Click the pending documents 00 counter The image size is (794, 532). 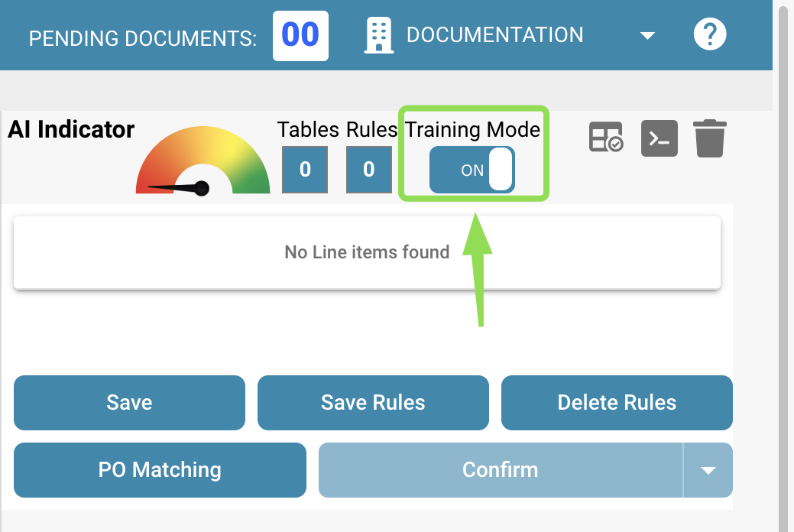(x=300, y=36)
